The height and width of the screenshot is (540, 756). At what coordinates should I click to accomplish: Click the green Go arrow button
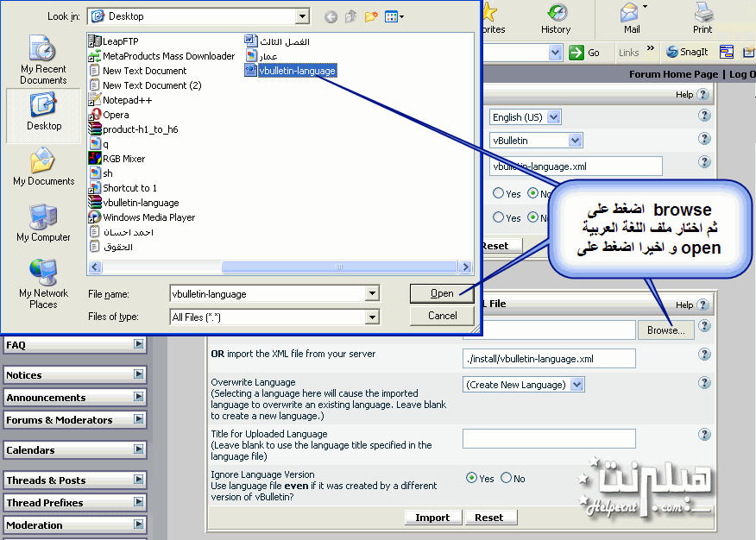coord(576,53)
